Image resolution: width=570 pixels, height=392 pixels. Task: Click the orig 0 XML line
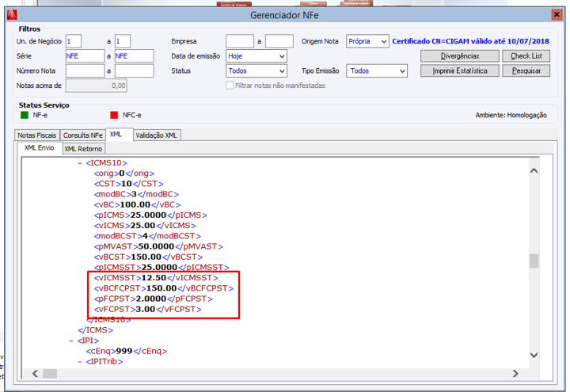tap(124, 173)
